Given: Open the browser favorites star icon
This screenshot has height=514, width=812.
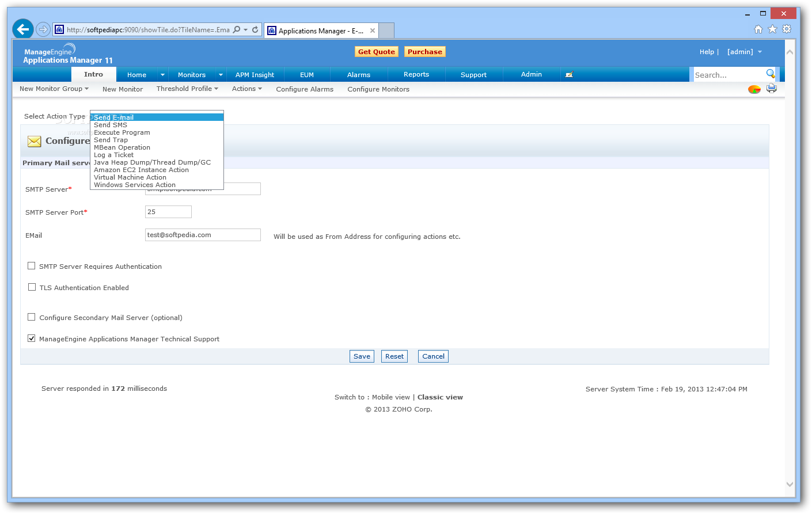Looking at the screenshot, I should pos(773,29).
